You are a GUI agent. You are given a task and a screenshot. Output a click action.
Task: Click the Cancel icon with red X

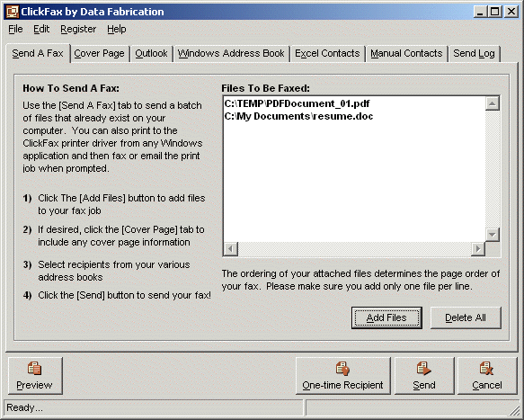coord(486,368)
